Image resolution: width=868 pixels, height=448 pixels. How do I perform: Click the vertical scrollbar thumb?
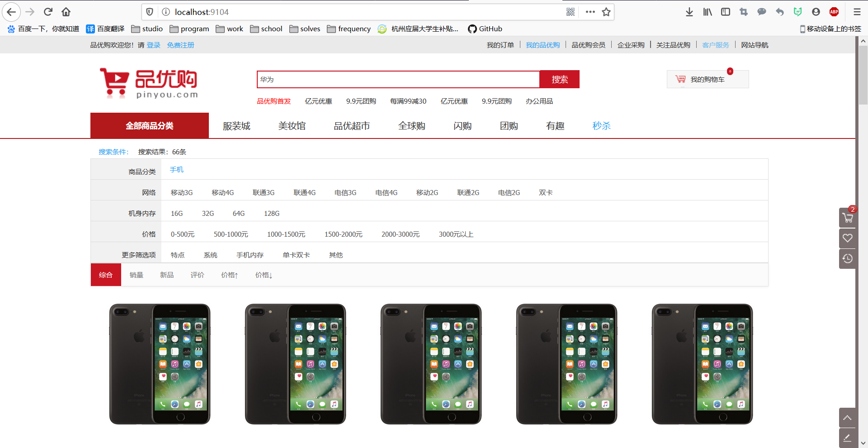click(863, 75)
